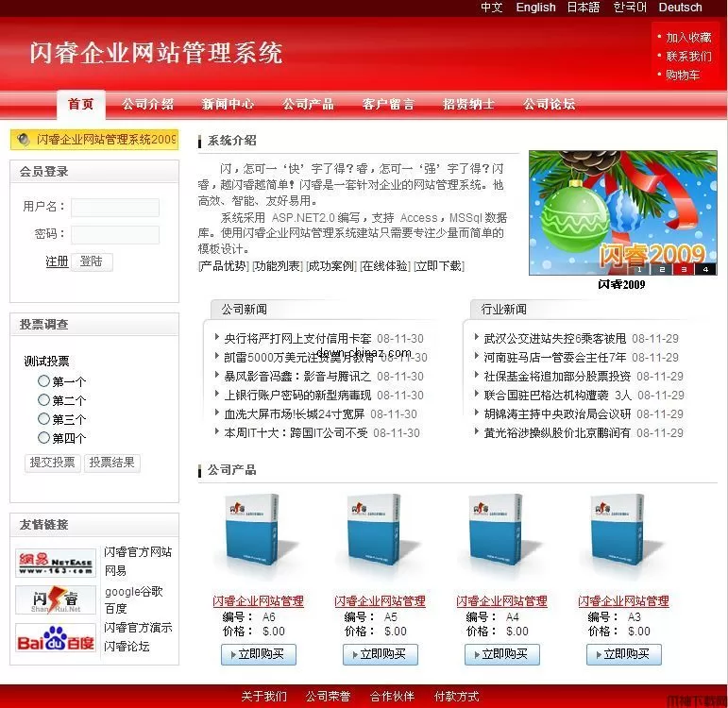
Task: Open news 黄光裕涉操纵股价北京鹏润有
Action: click(557, 432)
